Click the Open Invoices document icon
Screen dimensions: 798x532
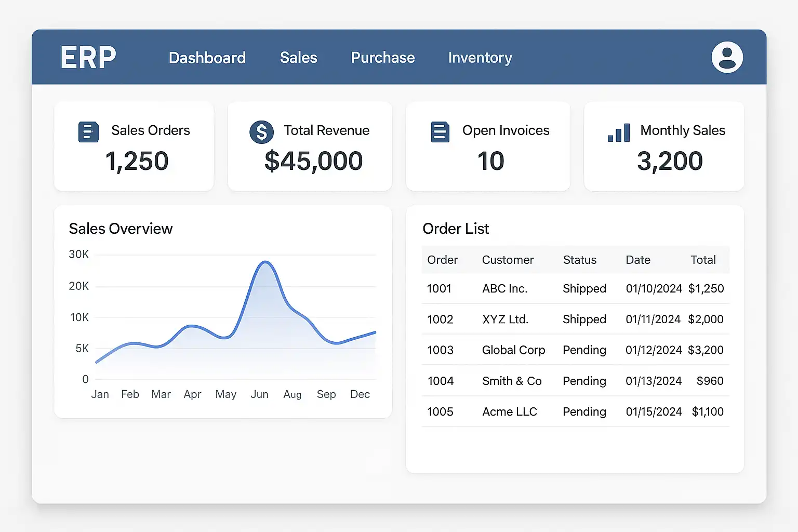point(440,132)
